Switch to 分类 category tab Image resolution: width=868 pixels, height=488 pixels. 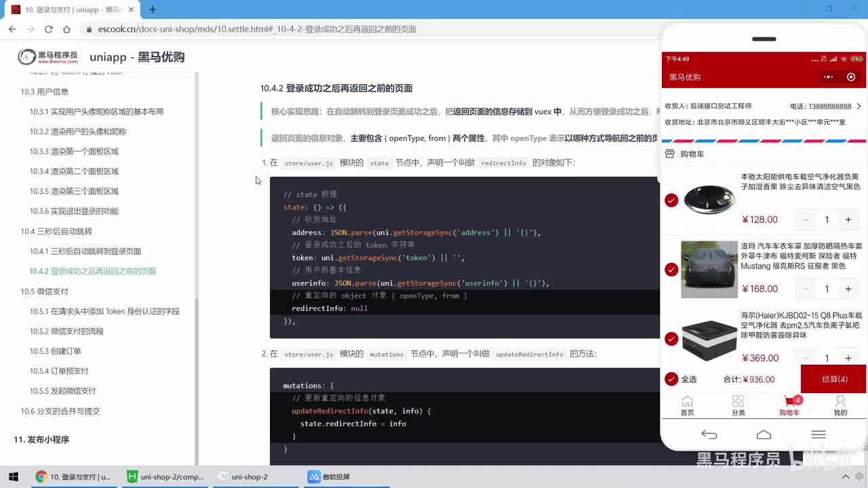point(738,405)
